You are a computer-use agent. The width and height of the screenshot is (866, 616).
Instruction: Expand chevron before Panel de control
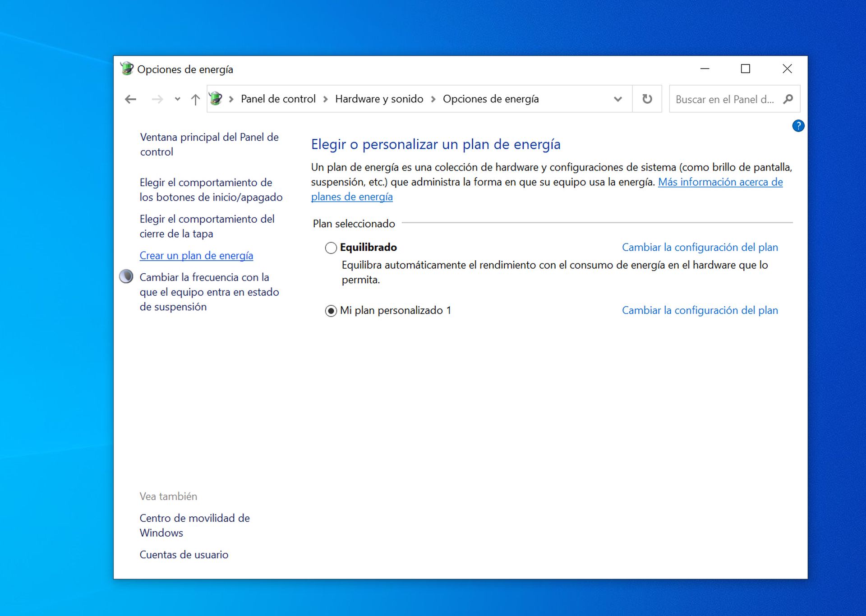(x=231, y=99)
